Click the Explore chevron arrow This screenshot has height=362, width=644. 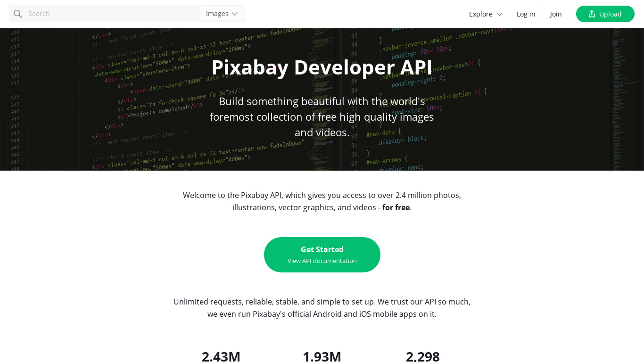[x=500, y=14]
